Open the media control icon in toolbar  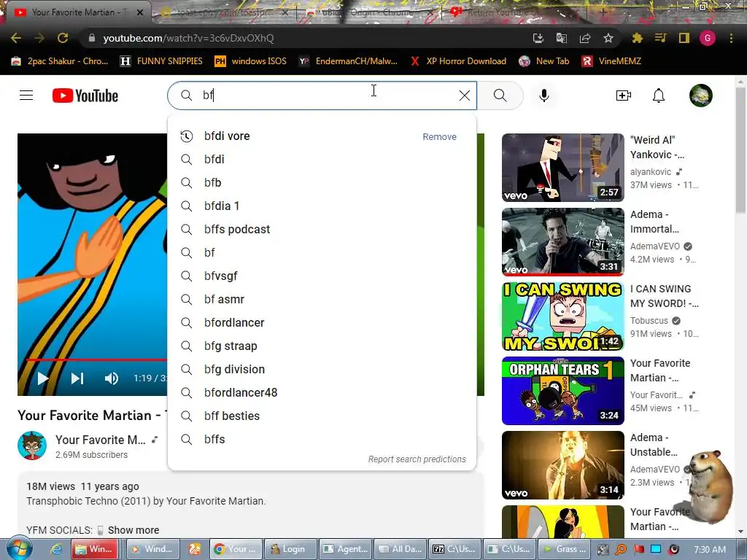tap(661, 38)
